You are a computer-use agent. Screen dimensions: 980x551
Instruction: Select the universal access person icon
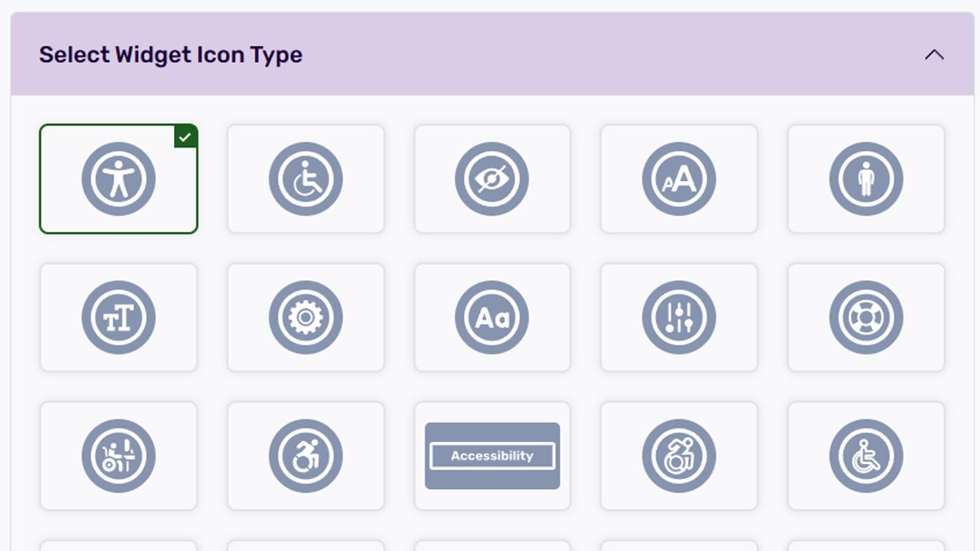click(119, 179)
